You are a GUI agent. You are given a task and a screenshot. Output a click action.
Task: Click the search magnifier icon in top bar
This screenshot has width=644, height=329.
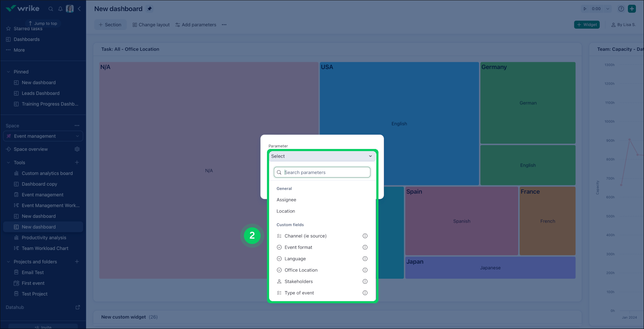[x=51, y=9]
